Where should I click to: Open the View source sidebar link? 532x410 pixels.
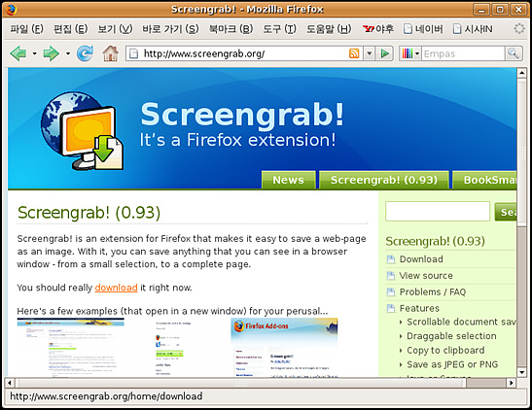pyautogui.click(x=426, y=276)
